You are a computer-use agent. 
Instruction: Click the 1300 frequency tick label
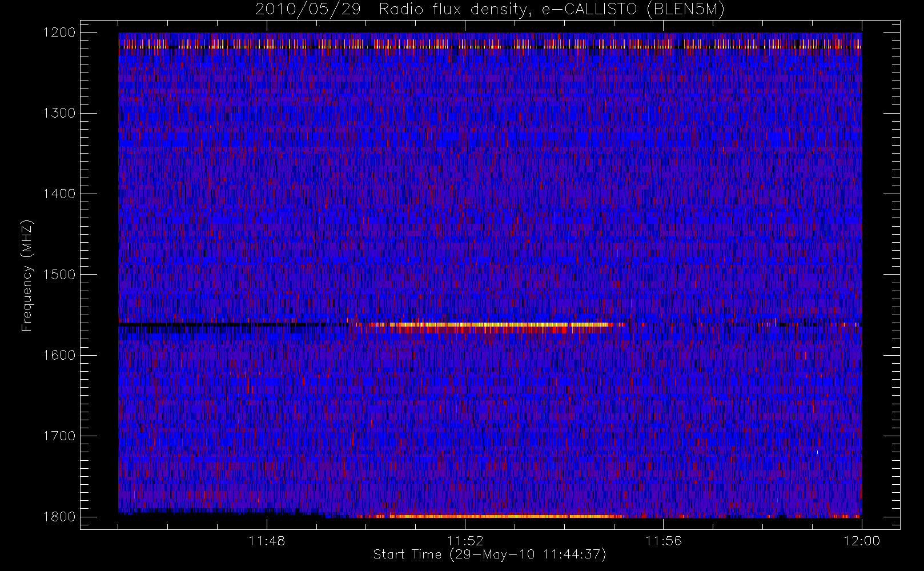[59, 113]
